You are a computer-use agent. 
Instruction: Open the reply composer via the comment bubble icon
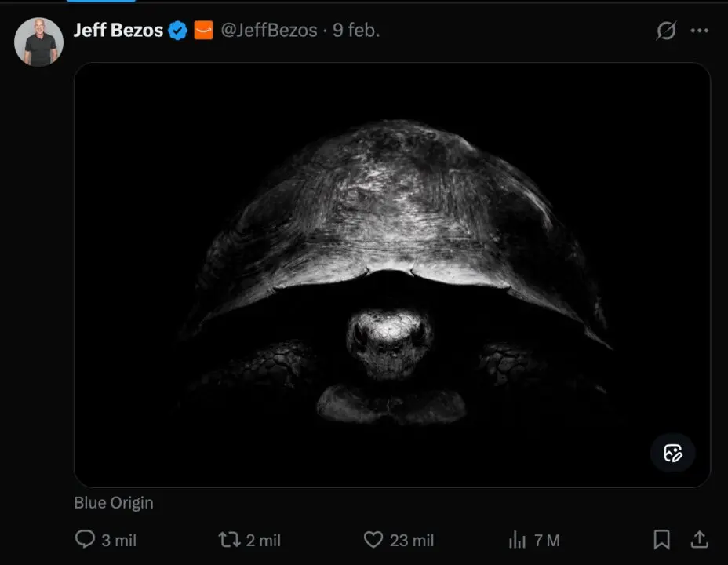[x=85, y=540]
